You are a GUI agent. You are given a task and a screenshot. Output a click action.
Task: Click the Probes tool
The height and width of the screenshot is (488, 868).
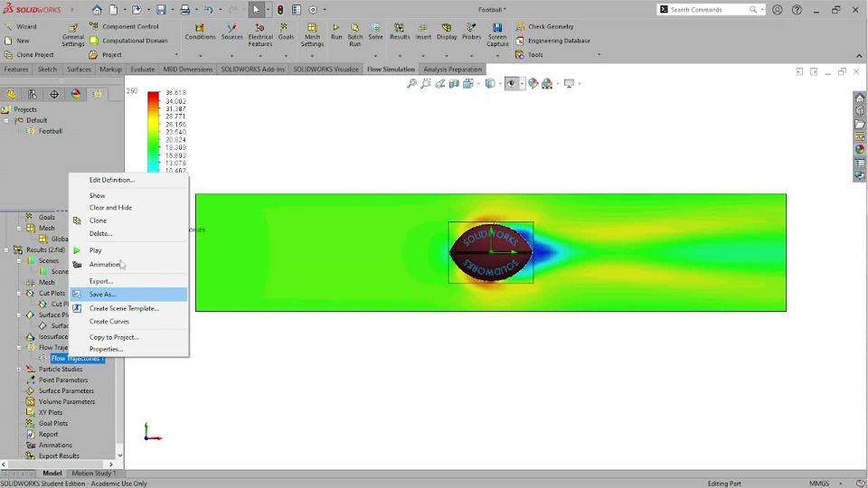click(471, 33)
